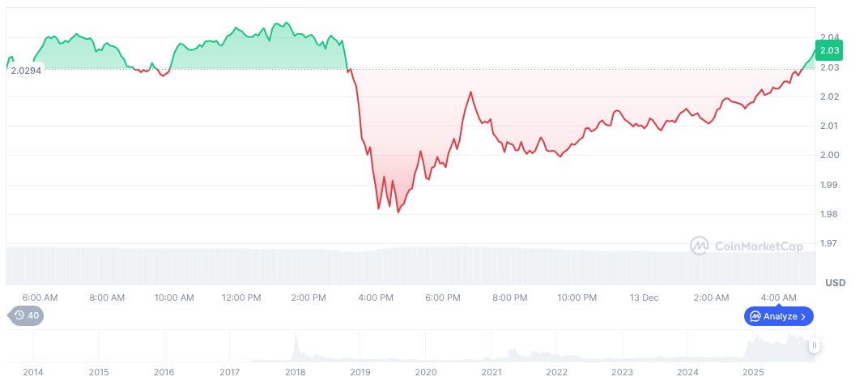
Task: Click the 2.04 price level on the y-axis
Action: coord(828,37)
